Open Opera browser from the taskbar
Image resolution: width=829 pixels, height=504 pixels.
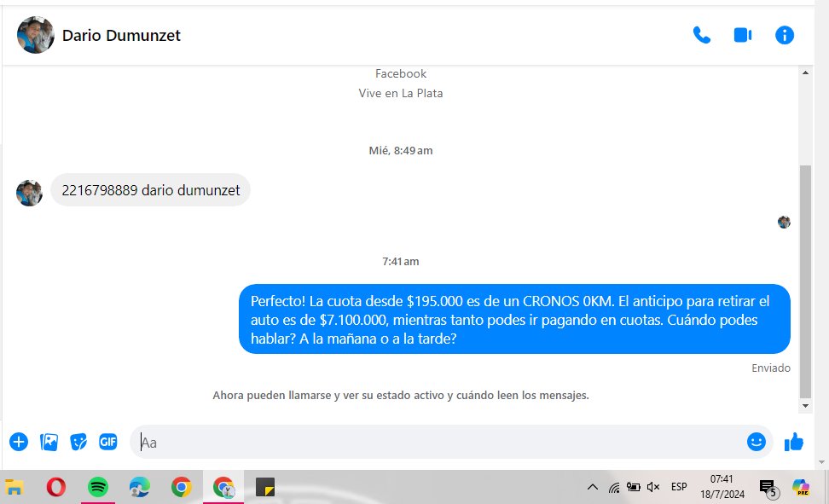click(56, 487)
